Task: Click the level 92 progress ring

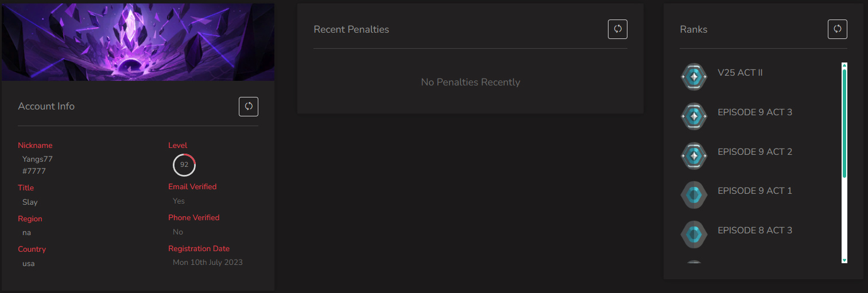Action: tap(184, 165)
